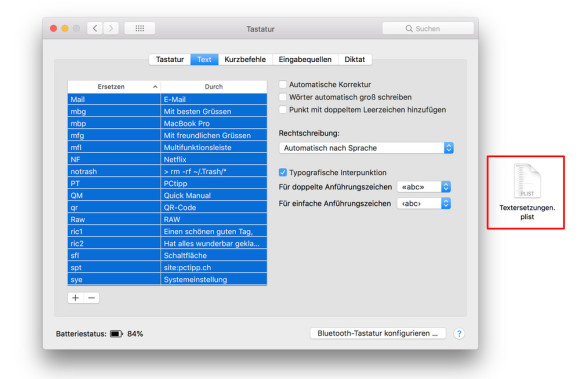Click the E-Mail replacement cell
The image size is (580, 379).
[214, 99]
